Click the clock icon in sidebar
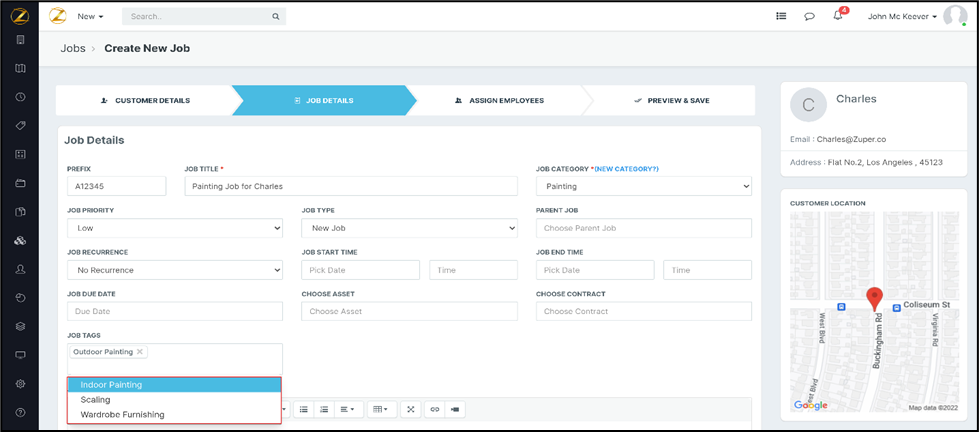 tap(20, 97)
